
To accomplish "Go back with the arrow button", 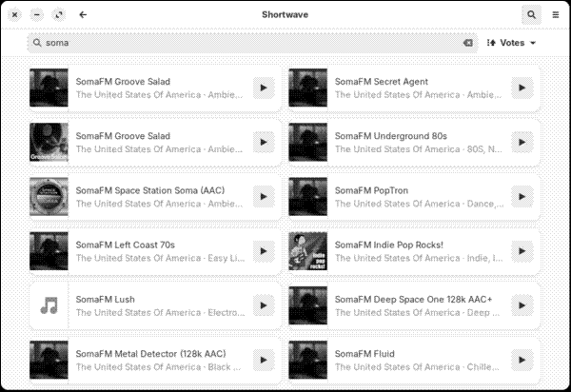I will tap(83, 15).
